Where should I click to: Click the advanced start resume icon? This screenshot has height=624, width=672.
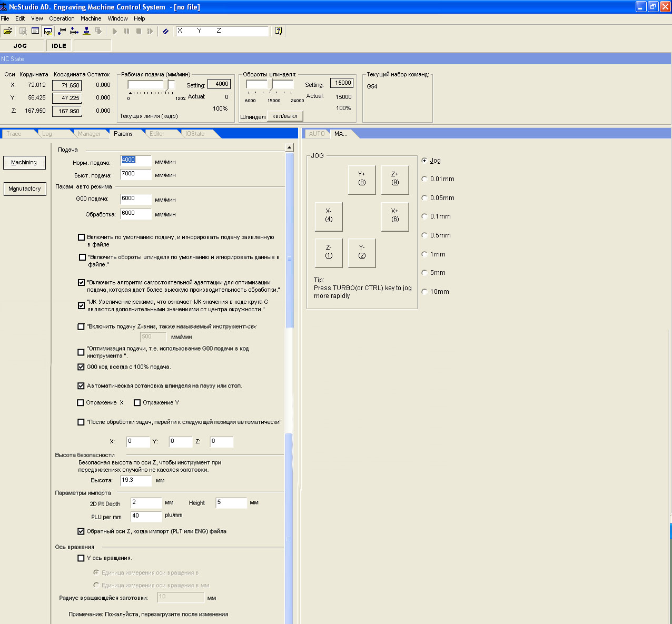click(x=151, y=31)
